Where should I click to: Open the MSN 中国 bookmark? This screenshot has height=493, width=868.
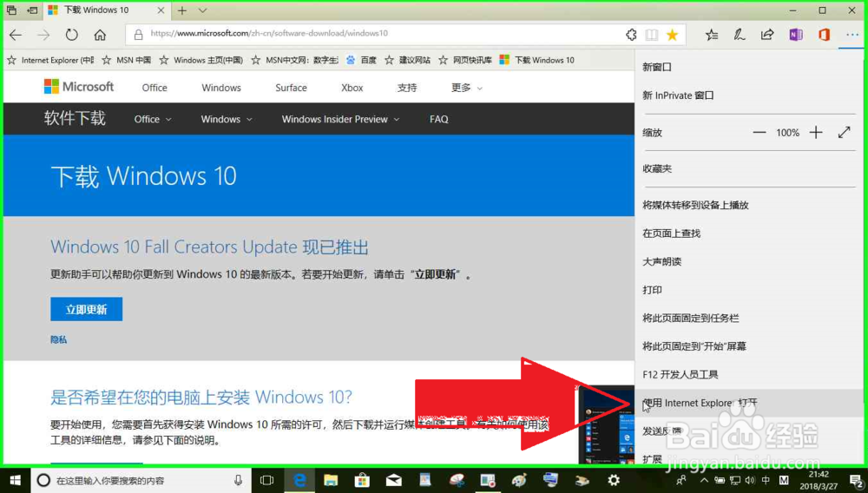[127, 60]
